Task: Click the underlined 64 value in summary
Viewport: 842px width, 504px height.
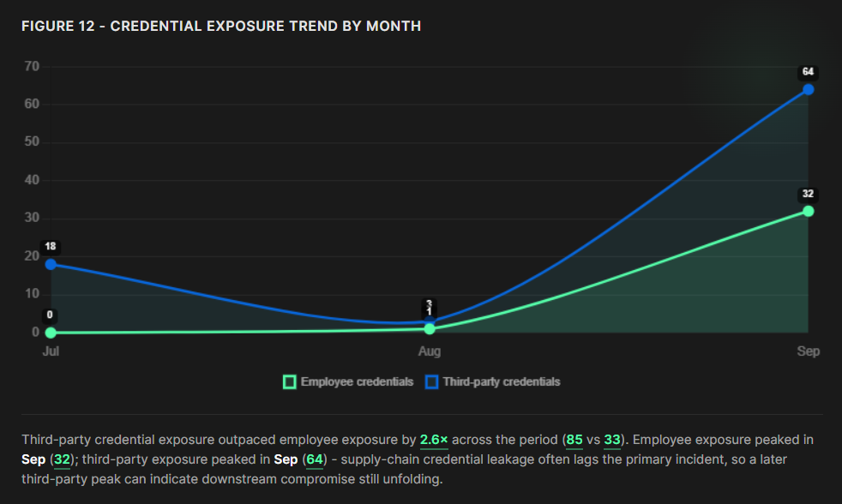Action: click(x=315, y=460)
